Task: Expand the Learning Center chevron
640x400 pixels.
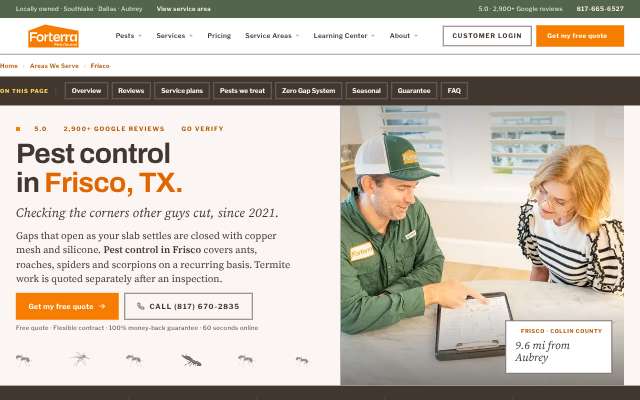Action: 373,36
